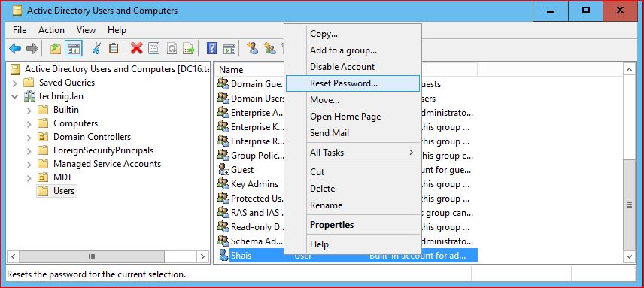The height and width of the screenshot is (288, 644).
Task: Select Send Mail menu entry
Action: [x=353, y=132]
